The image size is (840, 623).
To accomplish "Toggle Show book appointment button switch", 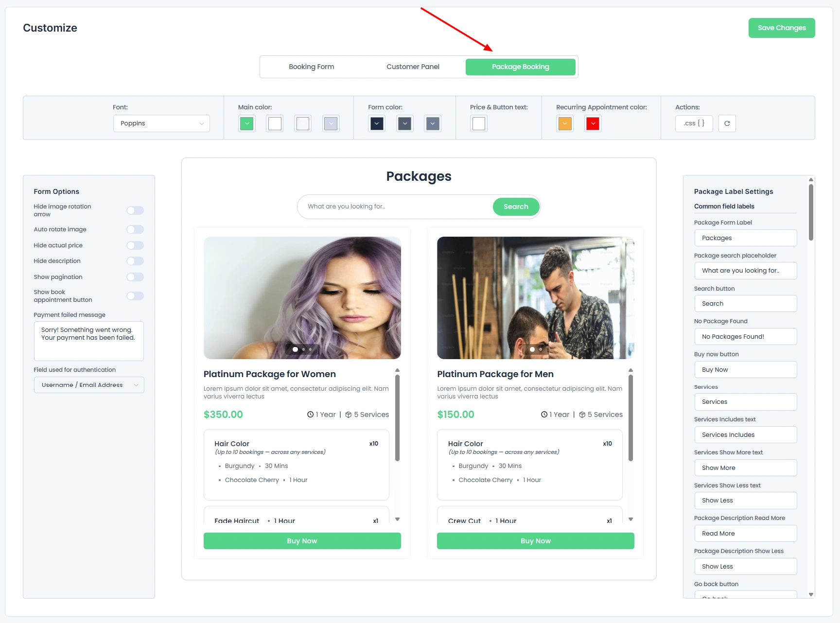I will pyautogui.click(x=135, y=296).
